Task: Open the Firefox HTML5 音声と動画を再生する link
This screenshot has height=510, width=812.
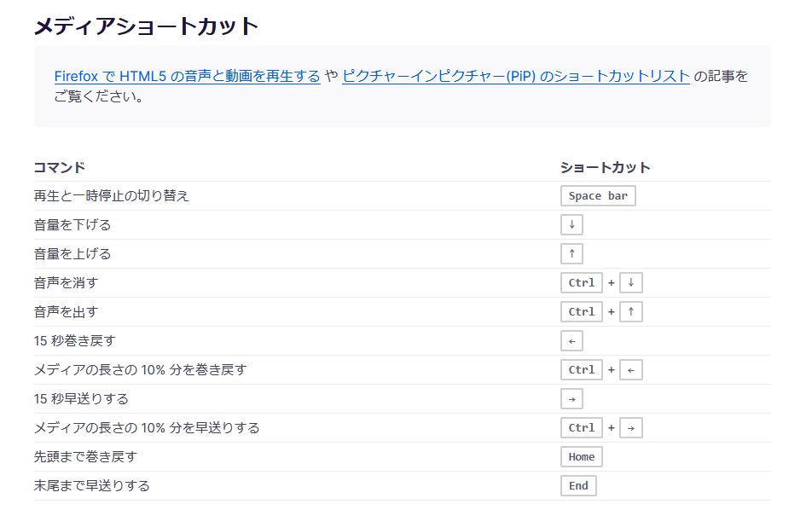Action: click(x=187, y=77)
